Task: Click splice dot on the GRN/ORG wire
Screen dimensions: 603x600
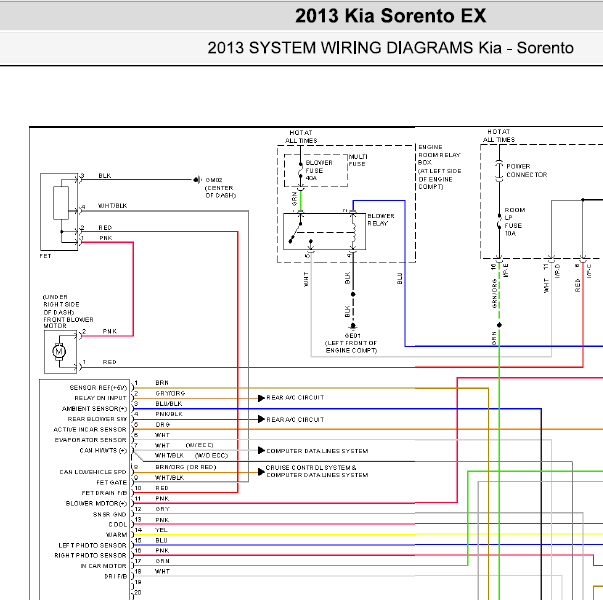Action: click(x=499, y=325)
